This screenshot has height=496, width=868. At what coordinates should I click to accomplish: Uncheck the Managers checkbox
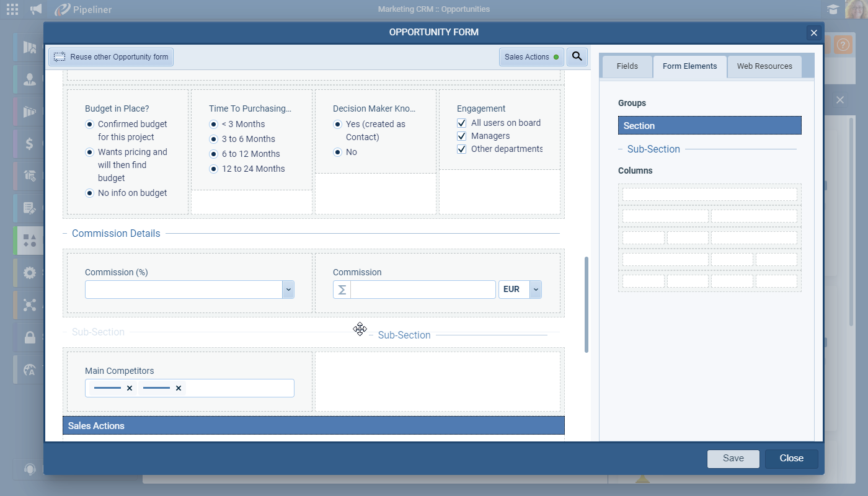pos(461,136)
